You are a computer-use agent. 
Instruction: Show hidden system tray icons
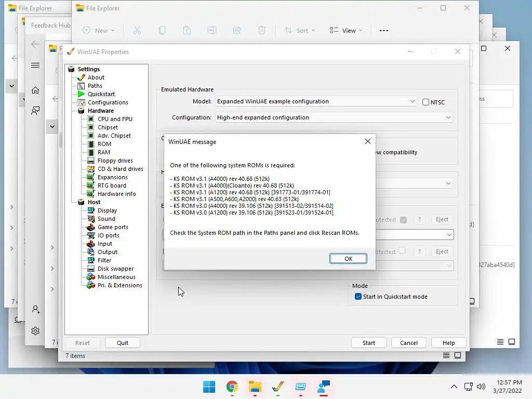click(454, 387)
